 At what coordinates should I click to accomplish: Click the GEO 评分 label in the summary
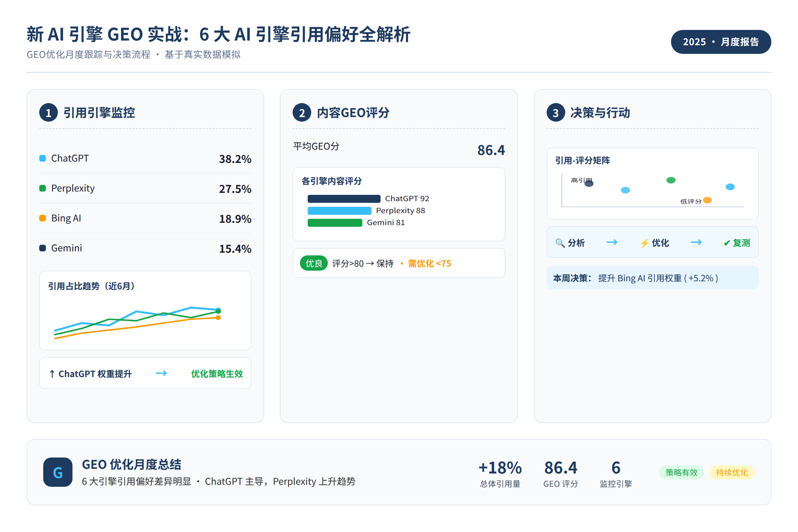561,484
